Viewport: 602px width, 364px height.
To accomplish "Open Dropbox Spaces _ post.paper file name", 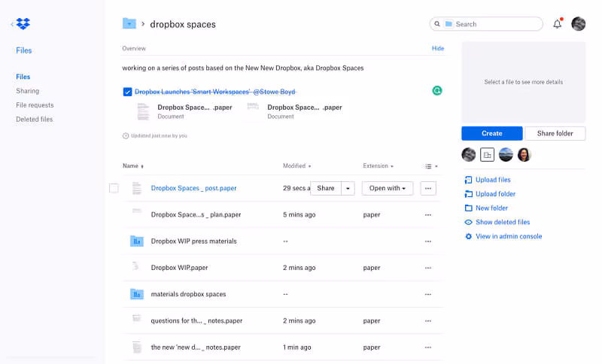I will point(193,188).
